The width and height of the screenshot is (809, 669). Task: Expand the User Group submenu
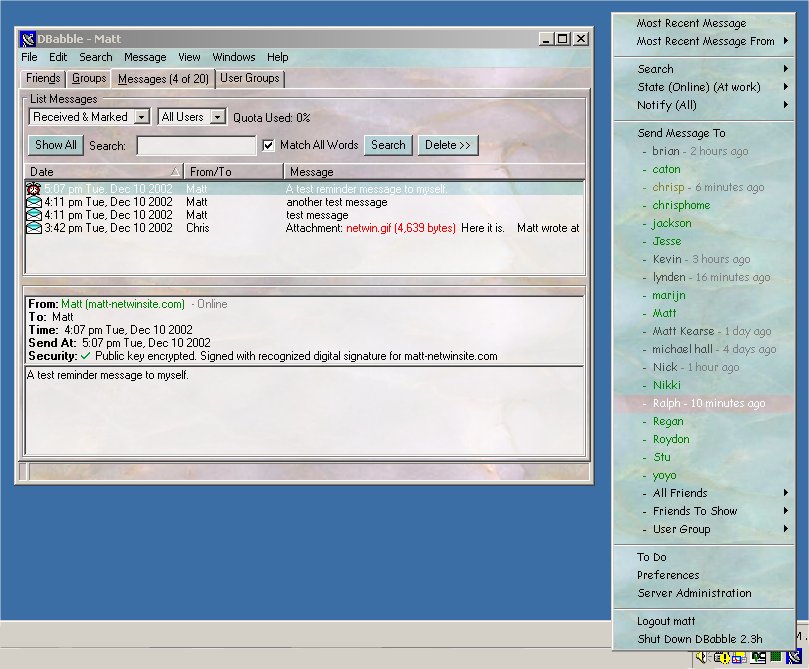click(x=705, y=529)
